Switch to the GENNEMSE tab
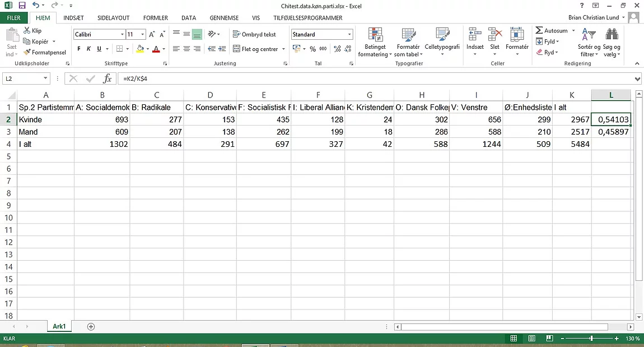The height and width of the screenshot is (347, 644). point(224,18)
